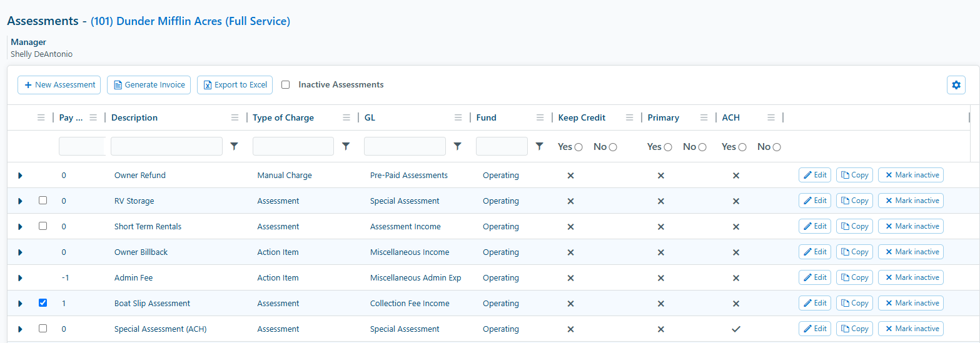980x343 pixels.
Task: Sort by the Description column header
Action: (x=134, y=117)
